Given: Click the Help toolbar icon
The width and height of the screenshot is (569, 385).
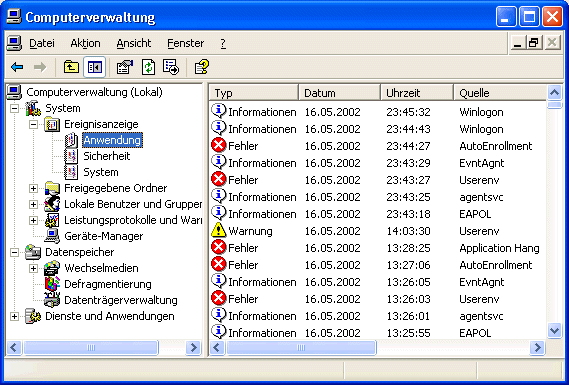Looking at the screenshot, I should point(202,67).
